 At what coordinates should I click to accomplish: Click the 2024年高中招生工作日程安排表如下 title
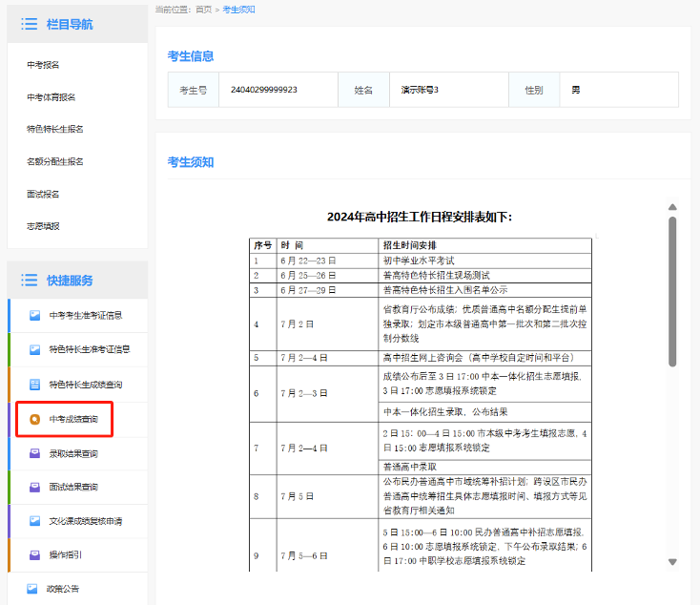click(x=420, y=218)
